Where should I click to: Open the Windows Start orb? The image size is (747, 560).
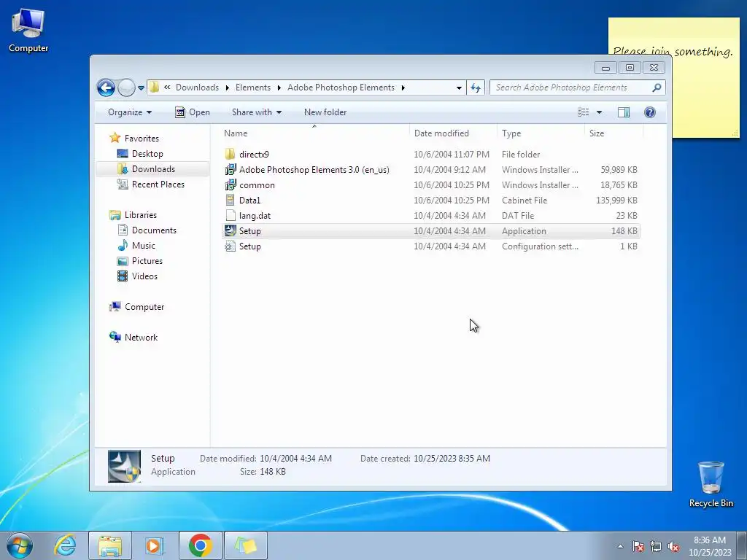click(19, 545)
